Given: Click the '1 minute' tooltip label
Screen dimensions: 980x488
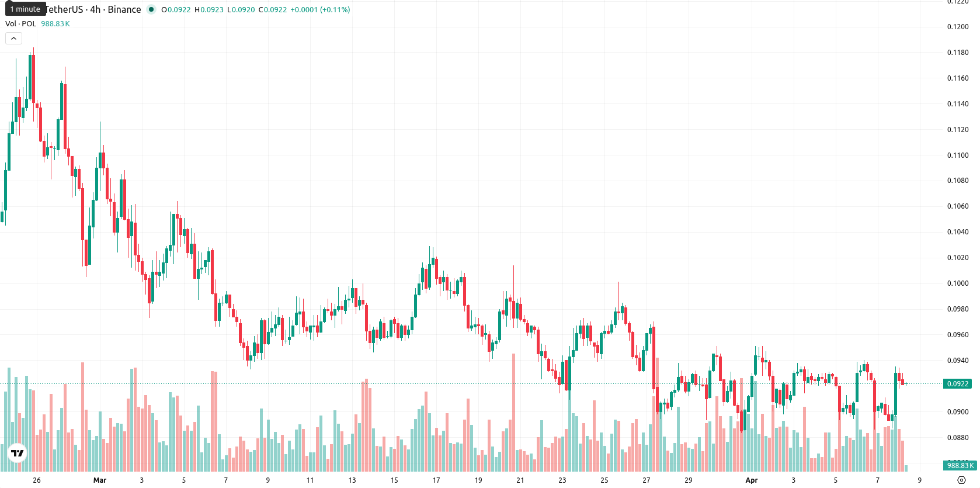Looking at the screenshot, I should pos(25,9).
